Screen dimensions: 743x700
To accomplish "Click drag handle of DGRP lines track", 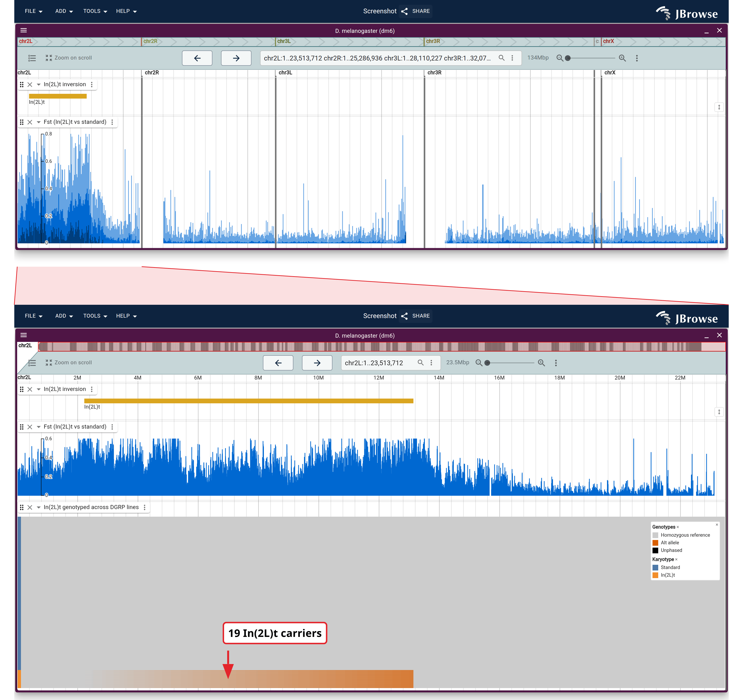I will 22,507.
